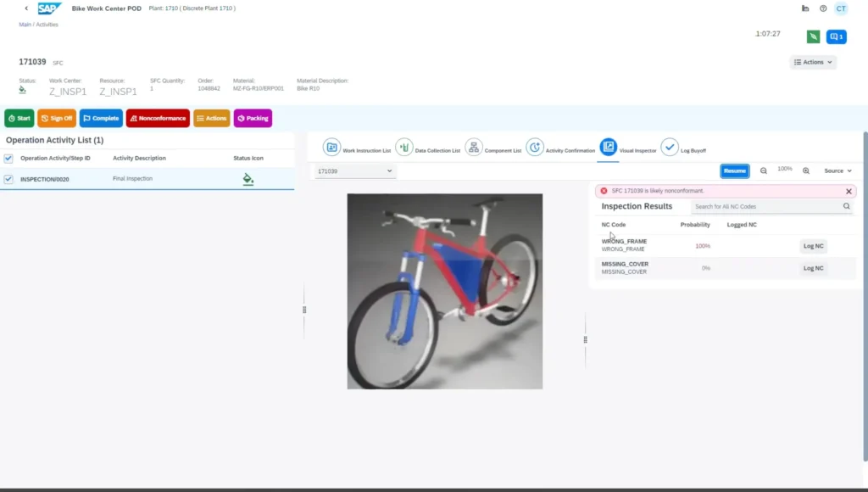Open the orange Actions button
This screenshot has width=868, height=492.
point(211,118)
